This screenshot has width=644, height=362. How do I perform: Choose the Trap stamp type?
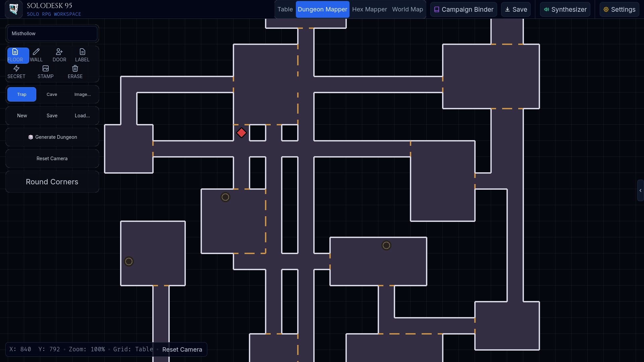(22, 94)
